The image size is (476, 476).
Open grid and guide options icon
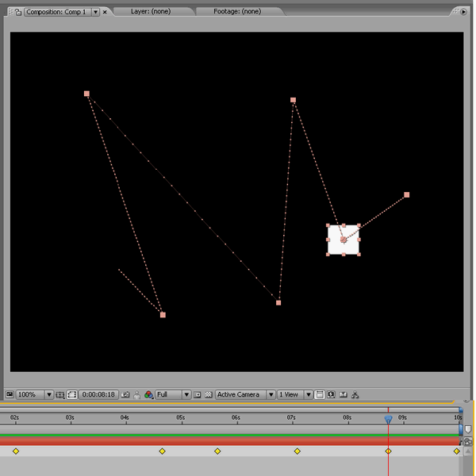click(x=60, y=394)
